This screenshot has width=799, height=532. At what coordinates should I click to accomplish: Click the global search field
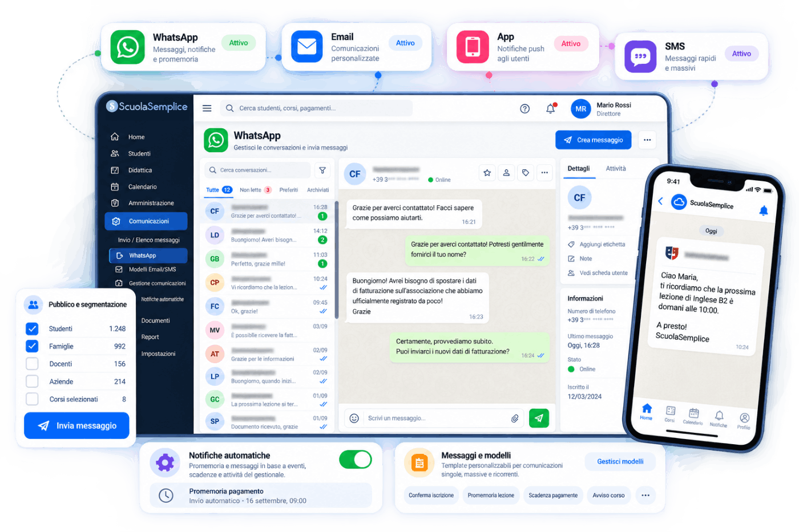coord(316,108)
